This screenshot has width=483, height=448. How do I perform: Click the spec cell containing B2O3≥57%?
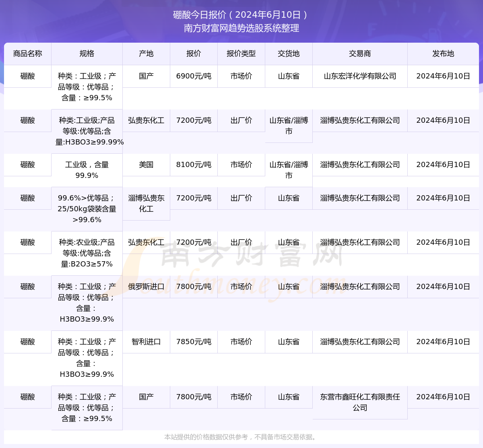[x=87, y=253]
